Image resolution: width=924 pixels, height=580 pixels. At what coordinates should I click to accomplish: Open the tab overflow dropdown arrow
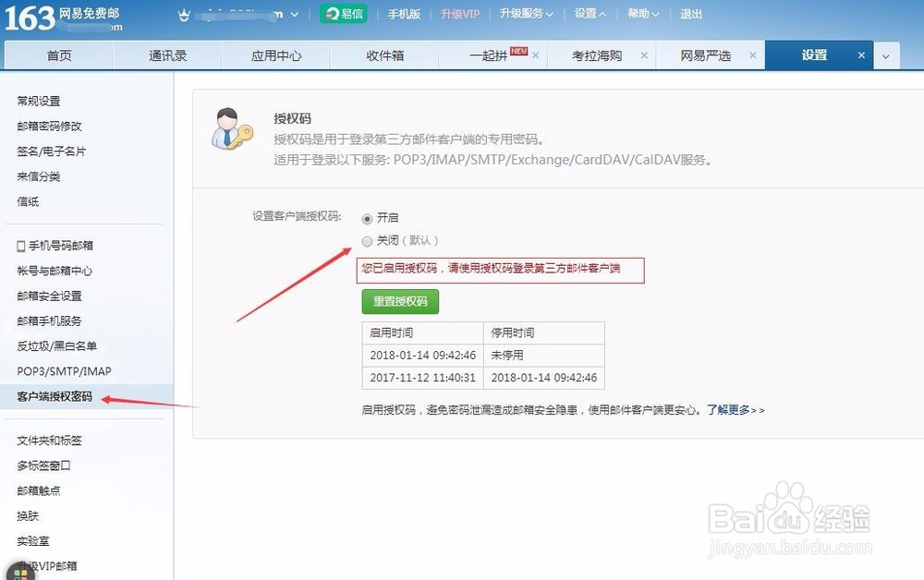[x=886, y=55]
